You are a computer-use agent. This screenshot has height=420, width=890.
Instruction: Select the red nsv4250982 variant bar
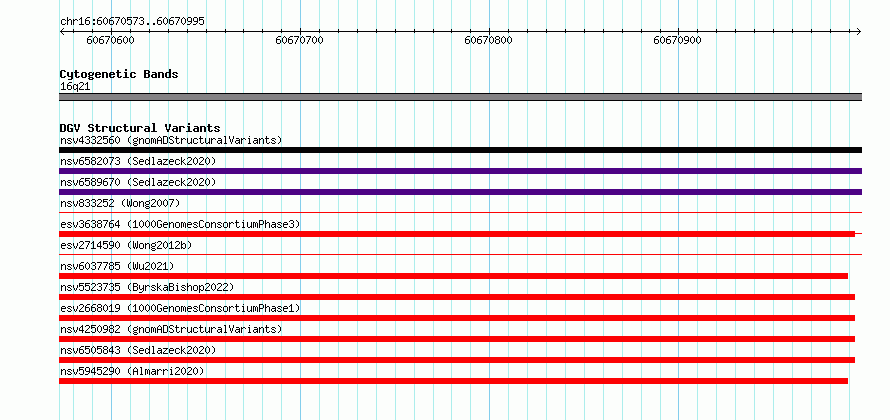pyautogui.click(x=457, y=339)
